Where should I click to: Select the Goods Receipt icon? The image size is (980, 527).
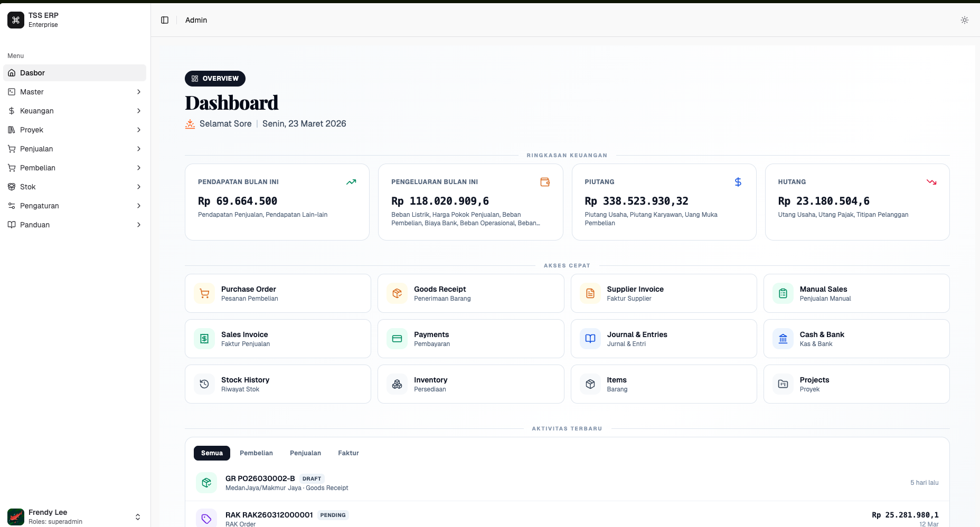(x=397, y=293)
